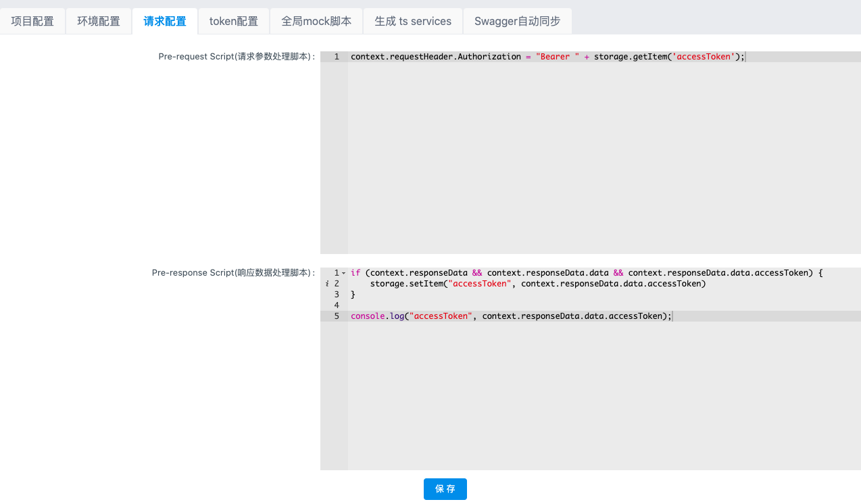Click the console.log code line
Viewport: 861px width, 504px height.
click(x=510, y=316)
